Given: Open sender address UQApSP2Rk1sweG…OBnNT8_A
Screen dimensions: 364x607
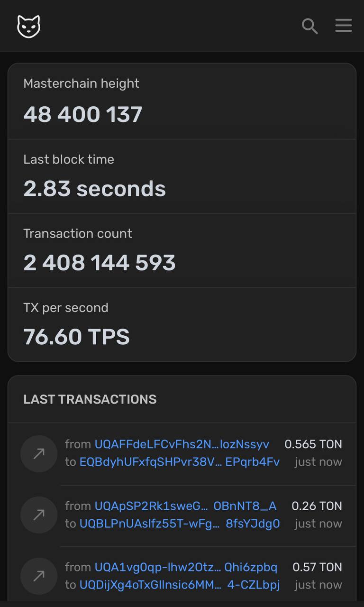Looking at the screenshot, I should coord(186,506).
